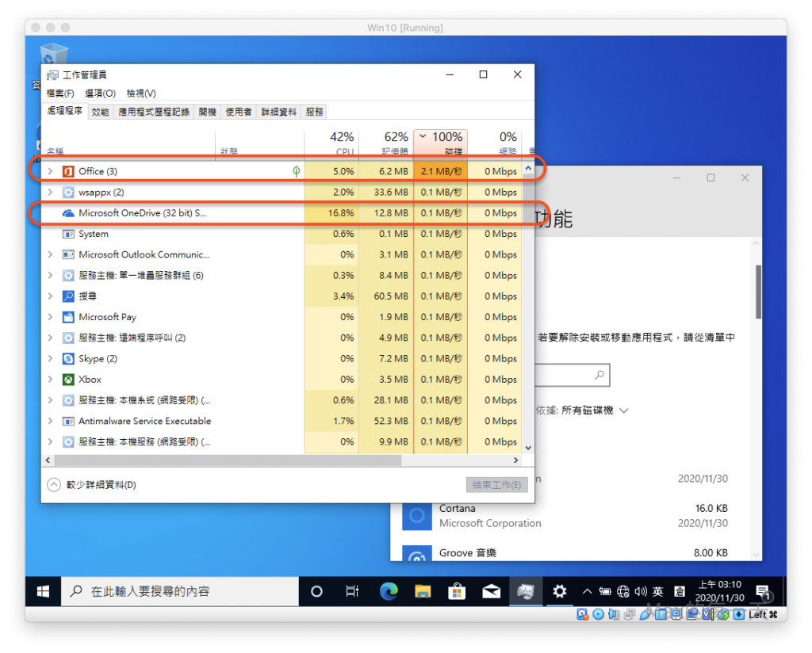Screen dimensions: 812x653
Task: Expand the Skype (2) process group
Action: 50,358
